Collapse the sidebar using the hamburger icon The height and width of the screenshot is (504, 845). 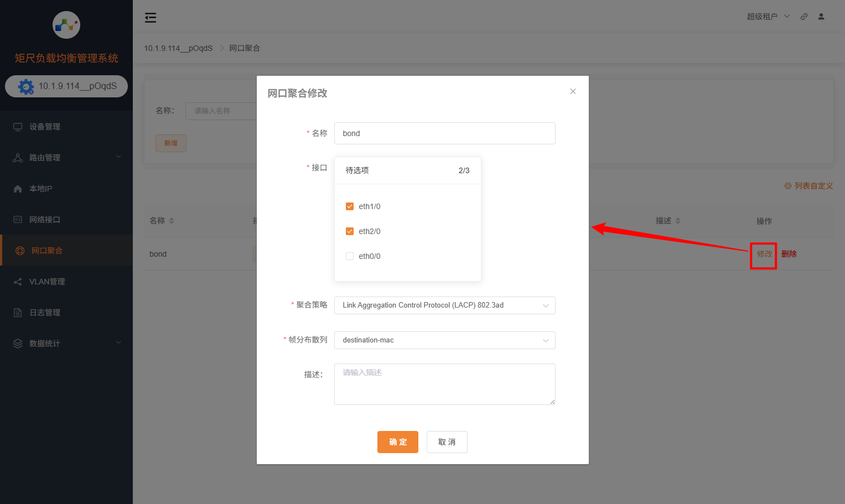point(150,17)
